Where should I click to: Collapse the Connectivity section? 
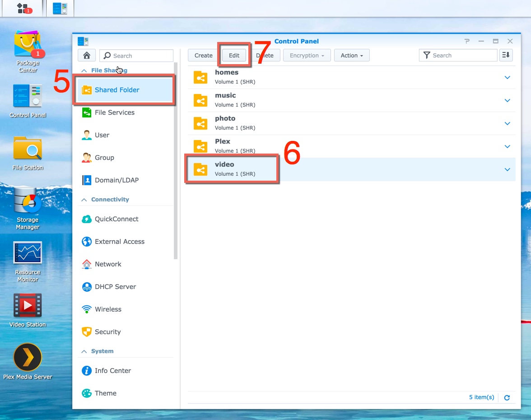(84, 200)
